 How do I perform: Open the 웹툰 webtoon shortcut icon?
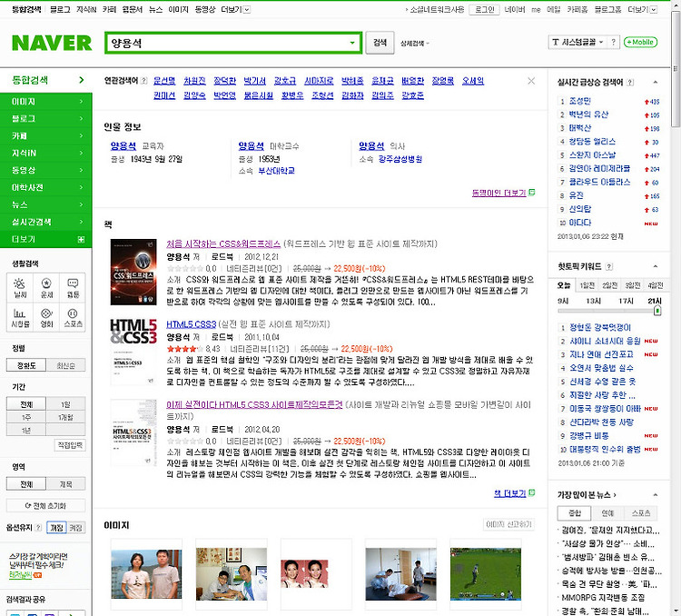coord(73,288)
